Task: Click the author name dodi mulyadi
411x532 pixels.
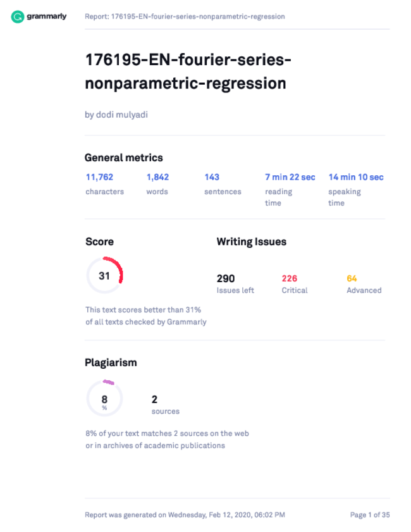Action: (x=116, y=114)
